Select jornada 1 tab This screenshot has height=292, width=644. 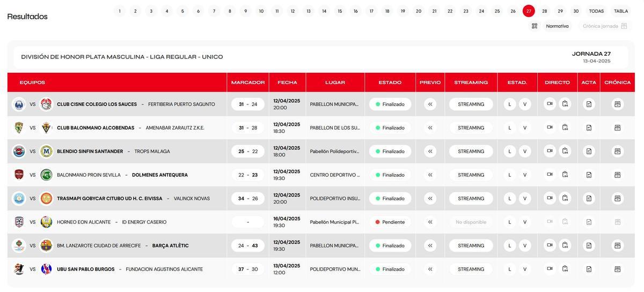[120, 11]
